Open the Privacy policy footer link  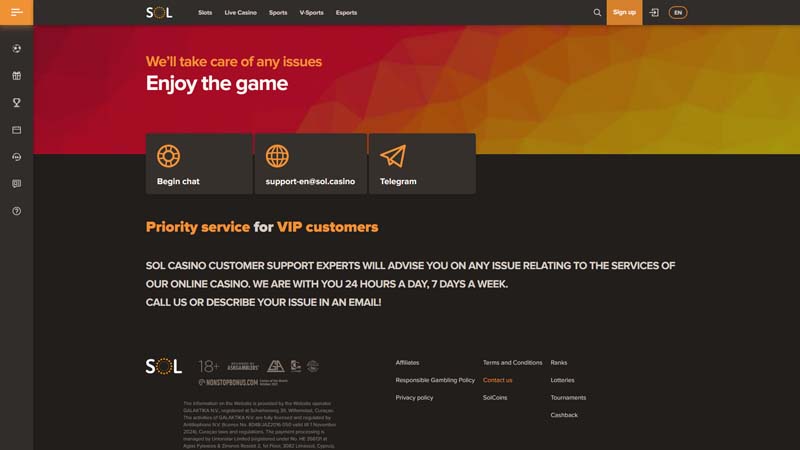click(414, 397)
